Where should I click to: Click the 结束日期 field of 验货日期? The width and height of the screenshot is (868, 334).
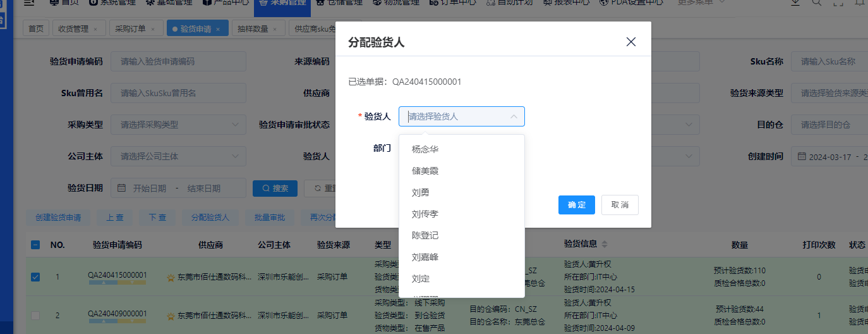click(x=204, y=189)
